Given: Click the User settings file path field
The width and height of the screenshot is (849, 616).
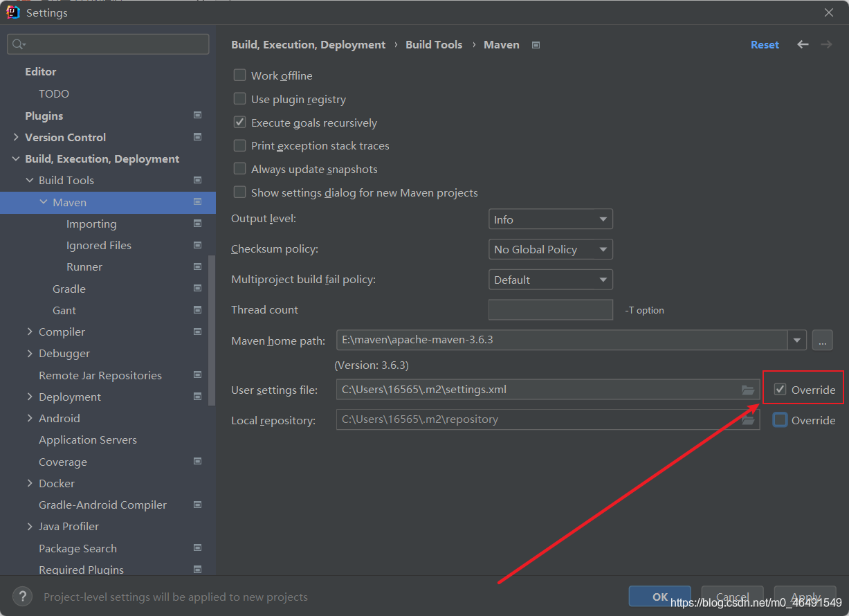Looking at the screenshot, I should (548, 390).
